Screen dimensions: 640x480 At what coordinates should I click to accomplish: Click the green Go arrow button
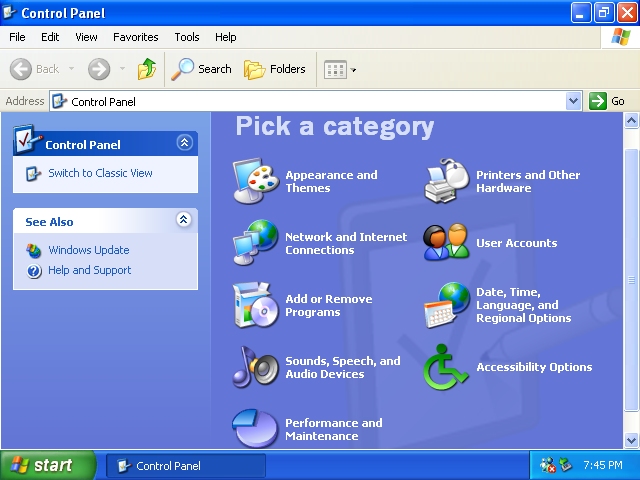[598, 101]
